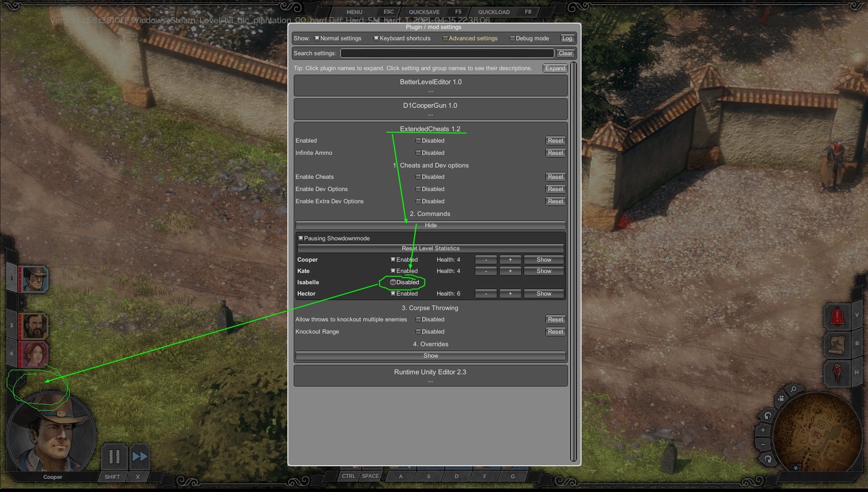Toggle Hector's Enabled checkbox
868x492 pixels.
pos(393,294)
